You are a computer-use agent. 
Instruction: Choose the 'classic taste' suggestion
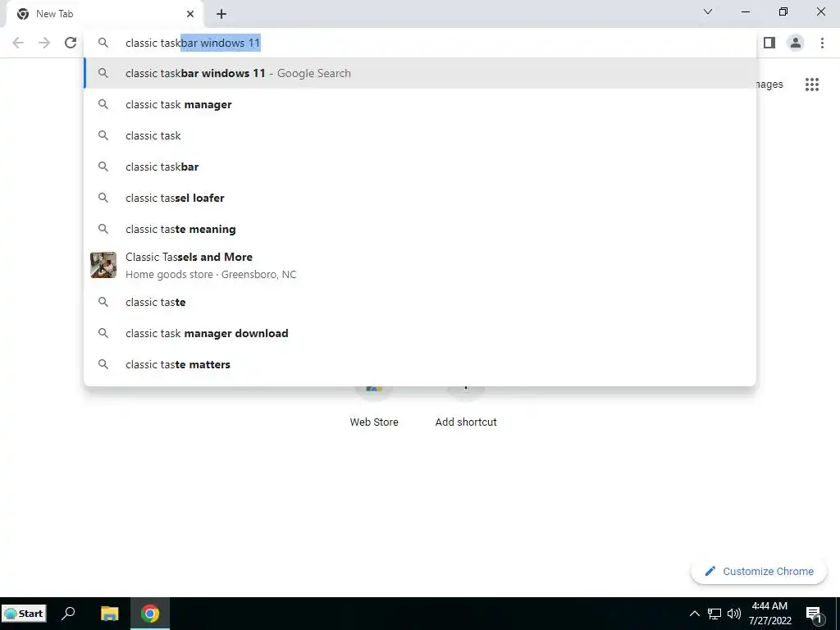coord(421,302)
